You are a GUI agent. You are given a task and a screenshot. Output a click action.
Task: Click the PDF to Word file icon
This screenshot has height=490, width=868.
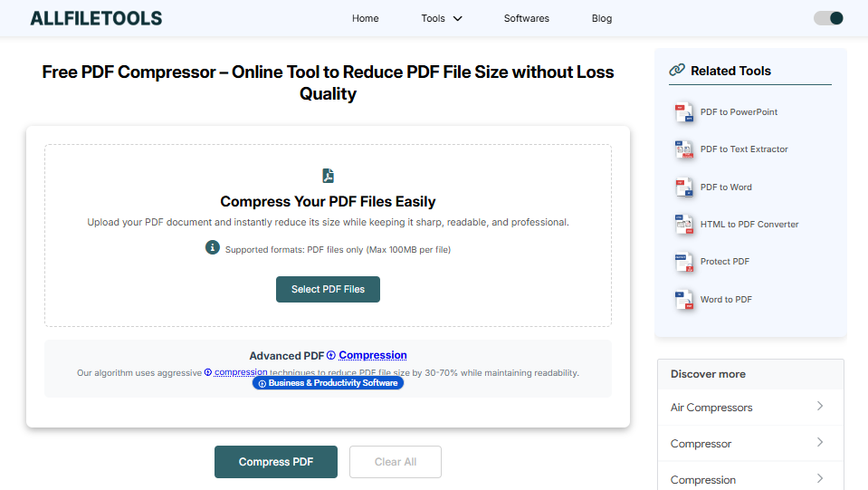pyautogui.click(x=684, y=187)
